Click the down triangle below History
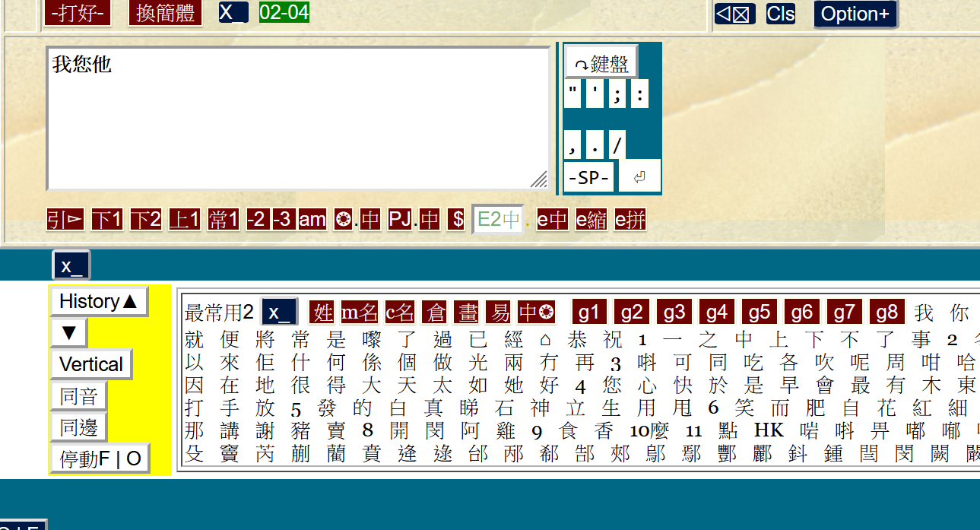 pos(68,333)
